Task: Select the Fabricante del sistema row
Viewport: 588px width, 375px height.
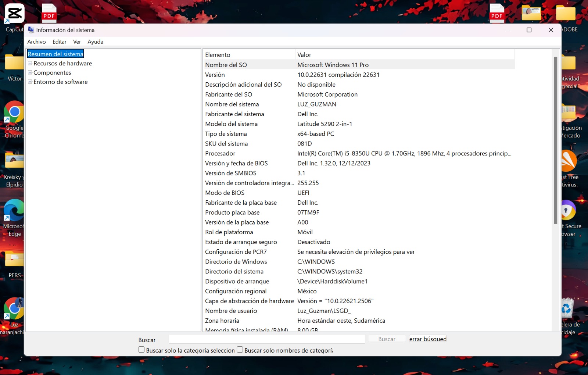Action: 359,114
